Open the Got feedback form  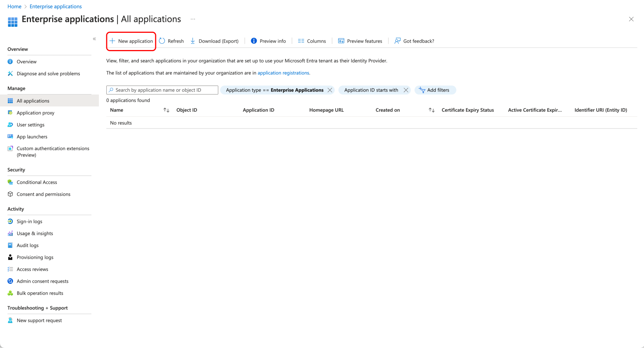pos(397,41)
